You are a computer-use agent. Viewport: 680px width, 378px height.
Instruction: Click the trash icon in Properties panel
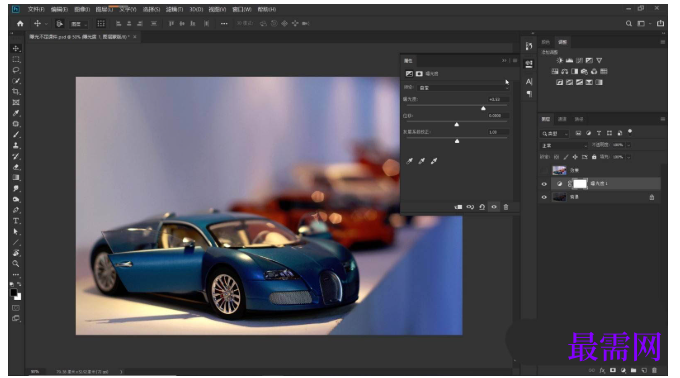(x=506, y=207)
